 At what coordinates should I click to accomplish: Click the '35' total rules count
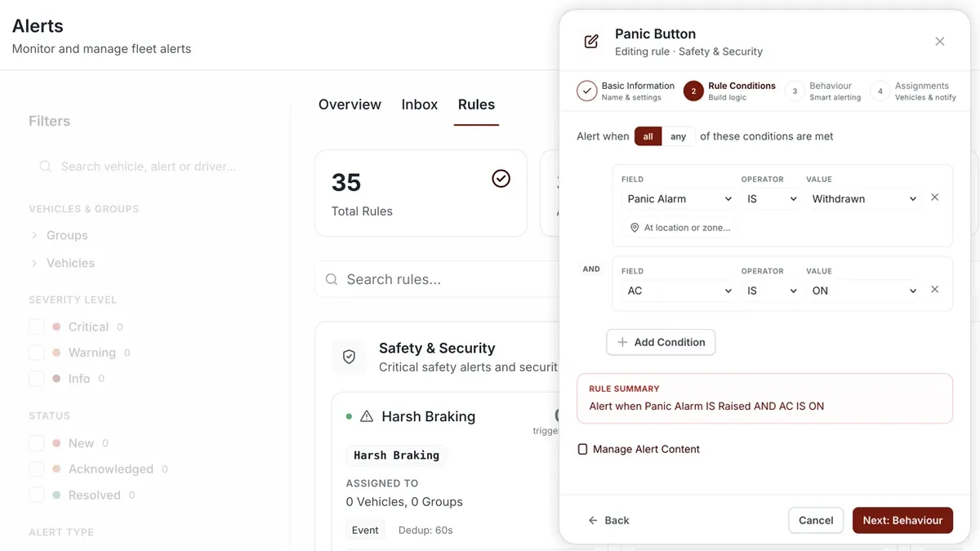point(346,183)
